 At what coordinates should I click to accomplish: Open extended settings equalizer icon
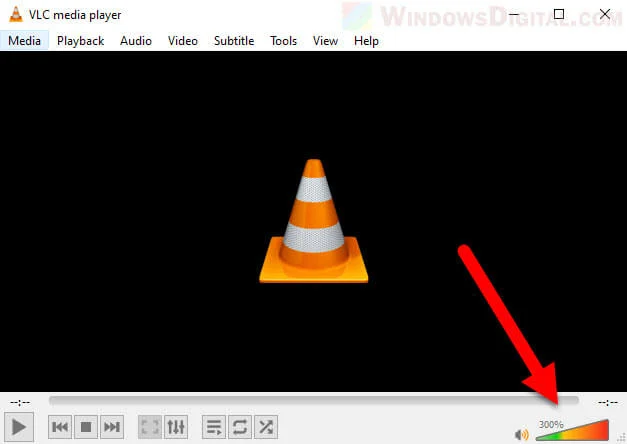176,427
